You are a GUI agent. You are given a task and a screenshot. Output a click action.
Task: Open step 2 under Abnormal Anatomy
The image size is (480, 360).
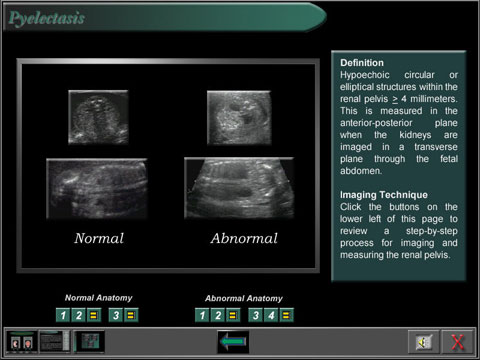coord(218,315)
